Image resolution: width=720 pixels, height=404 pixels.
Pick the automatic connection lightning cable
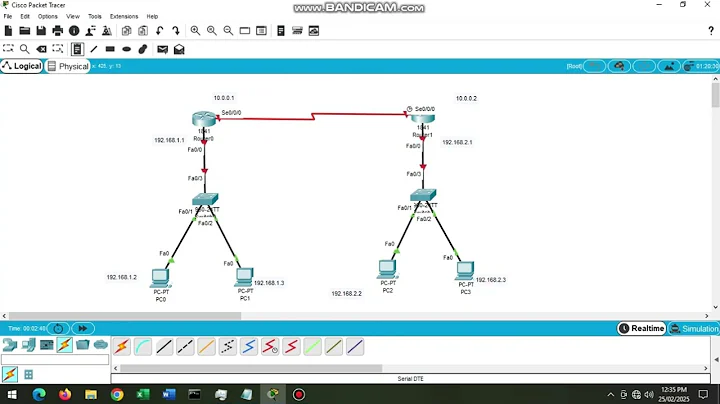coord(122,347)
